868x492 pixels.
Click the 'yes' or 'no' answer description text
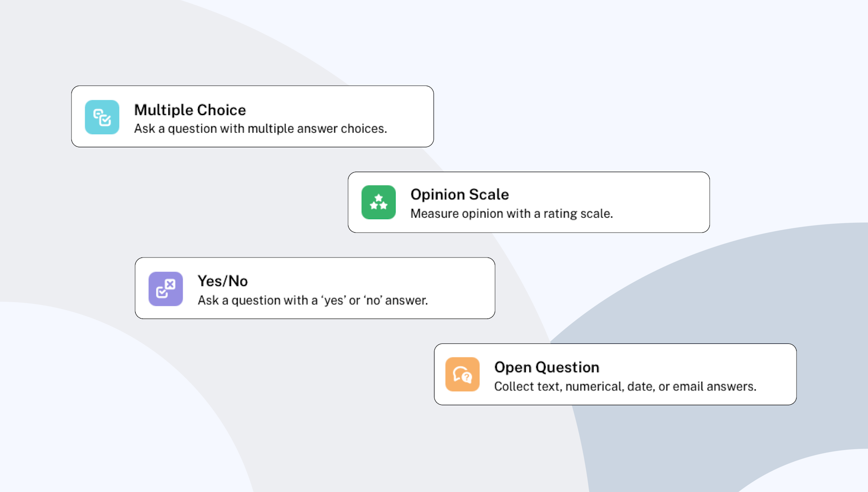pos(312,300)
